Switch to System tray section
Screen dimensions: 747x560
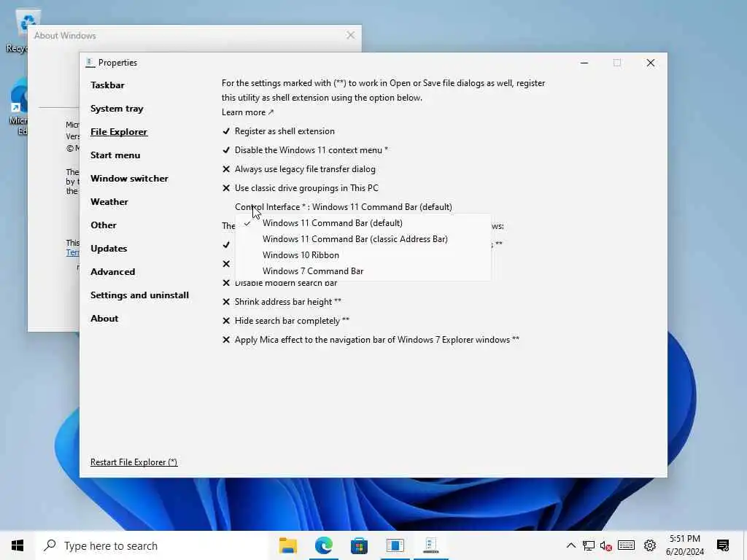117,109
